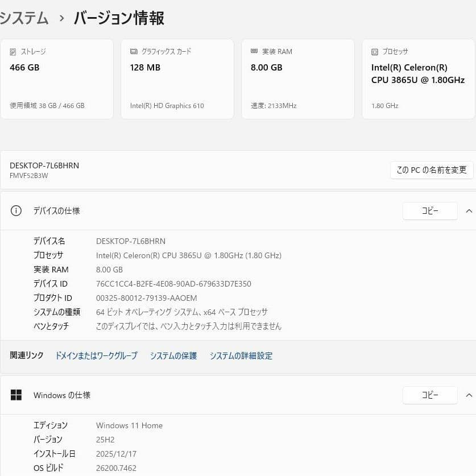Click the Windows logo beside Windows の仕様
Image resolution: width=476 pixels, height=476 pixels.
point(15,395)
